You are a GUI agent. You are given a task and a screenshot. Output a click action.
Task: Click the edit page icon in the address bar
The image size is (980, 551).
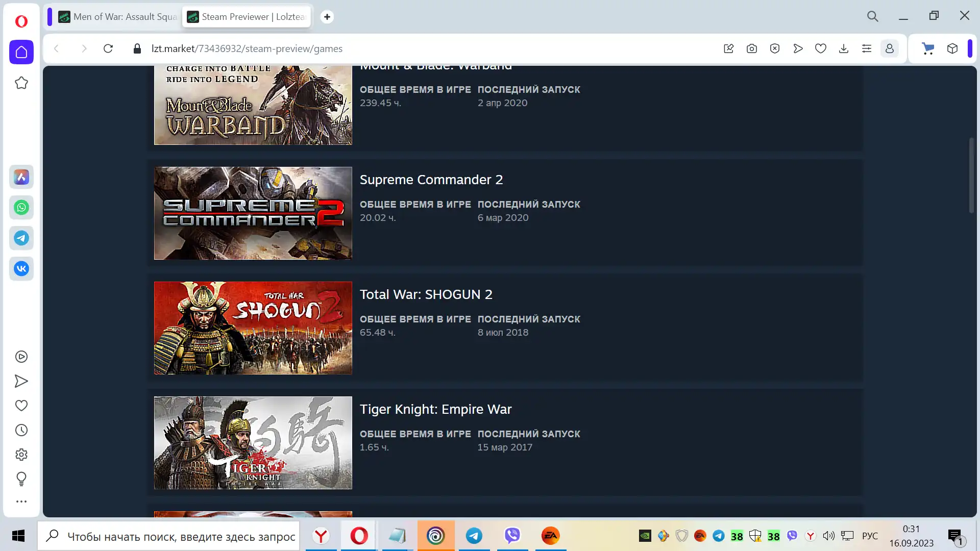click(x=729, y=48)
